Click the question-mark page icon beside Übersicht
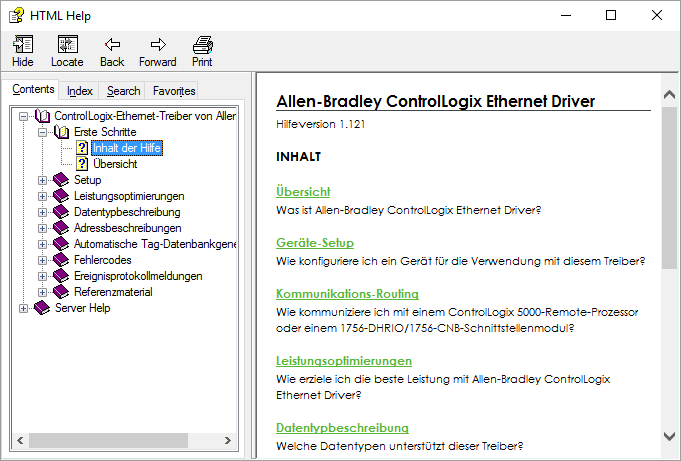Screen dimensions: 681x461 tap(82, 164)
